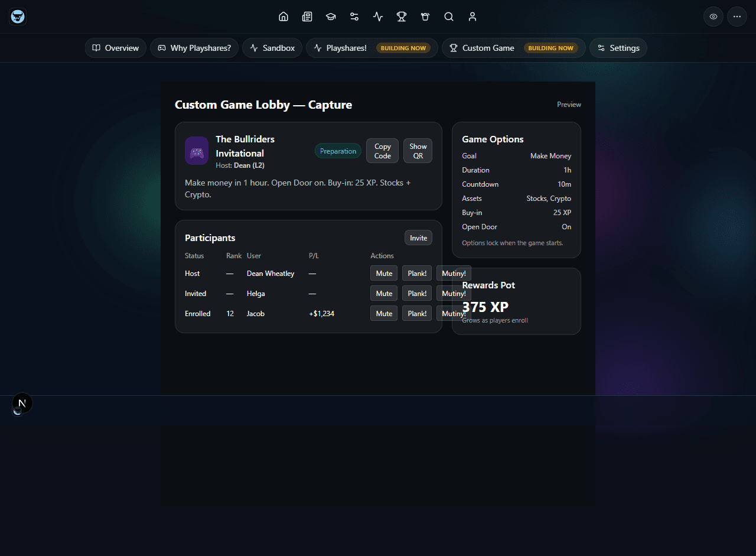Mute participant Helga

383,293
